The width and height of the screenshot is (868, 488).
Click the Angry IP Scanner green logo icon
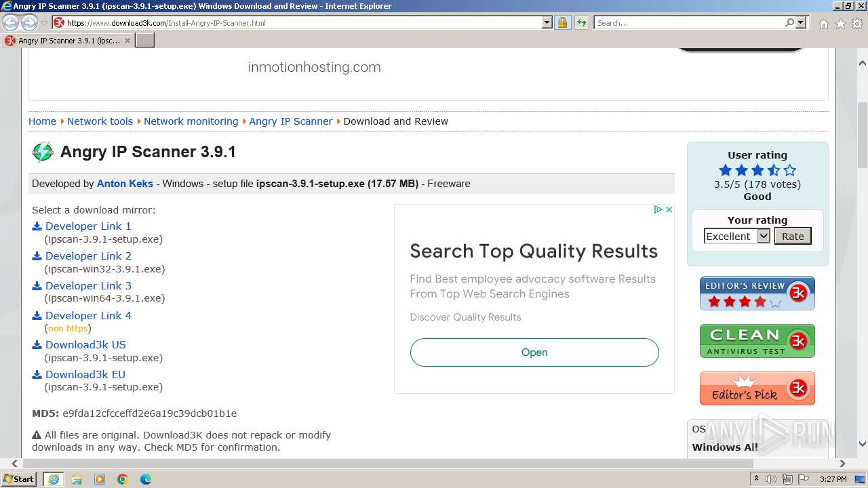42,152
